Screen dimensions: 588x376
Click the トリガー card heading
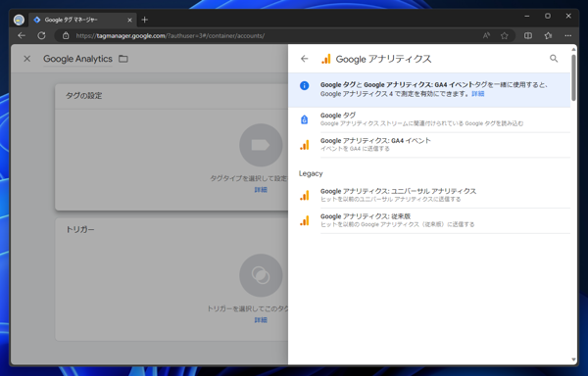80,229
